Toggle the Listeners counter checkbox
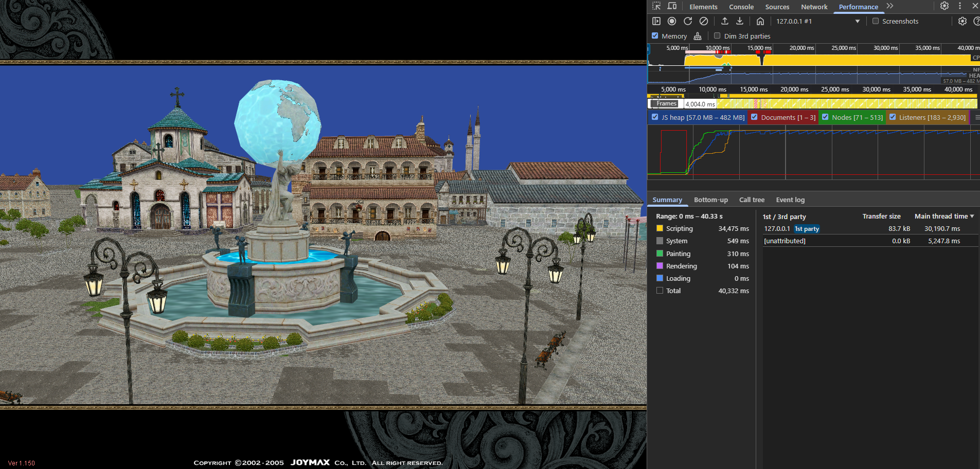 (x=893, y=117)
